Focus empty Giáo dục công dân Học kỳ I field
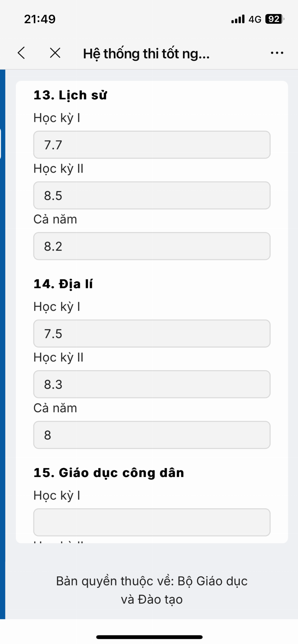 pyautogui.click(x=152, y=522)
